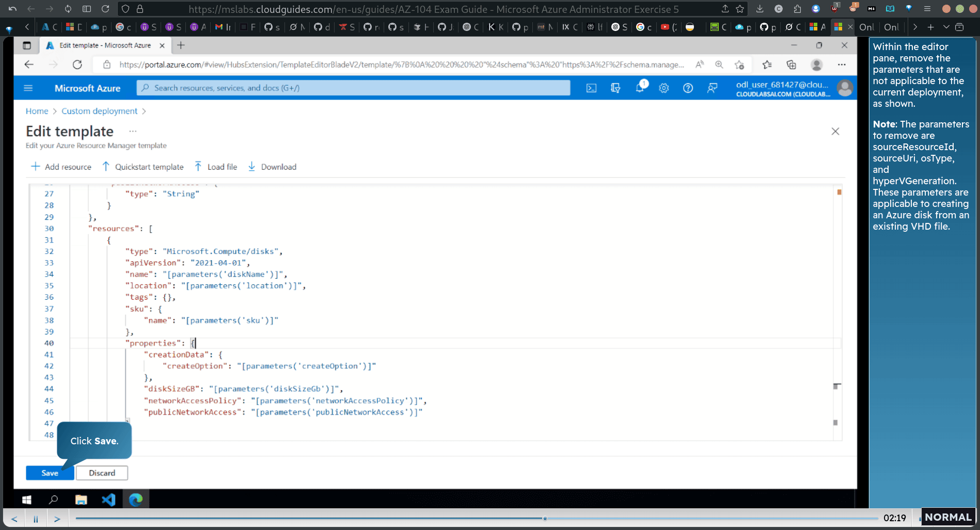
Task: Open Cloud Shell from the Azure header
Action: click(591, 88)
